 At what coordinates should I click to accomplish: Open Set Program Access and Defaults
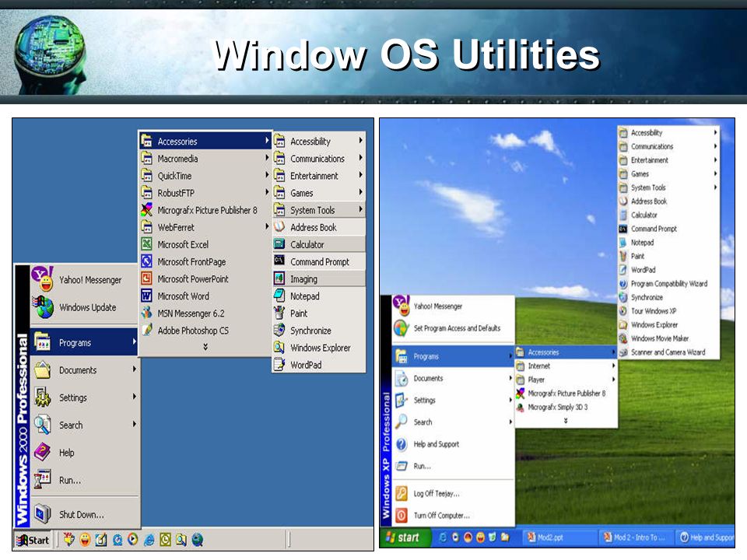tap(453, 328)
